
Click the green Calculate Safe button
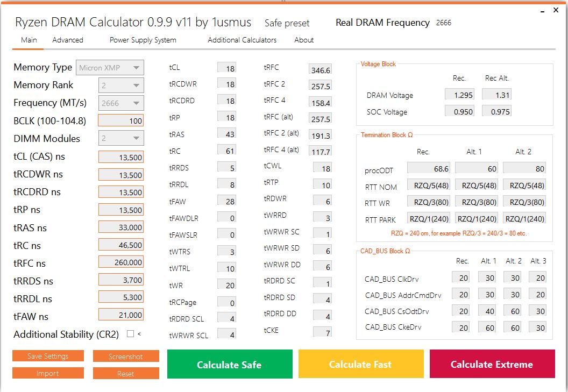(x=230, y=364)
